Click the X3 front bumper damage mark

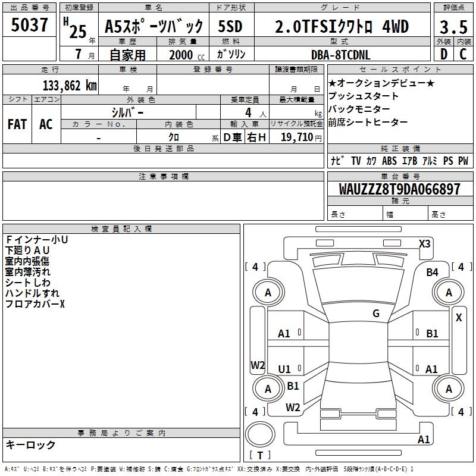coord(425,244)
